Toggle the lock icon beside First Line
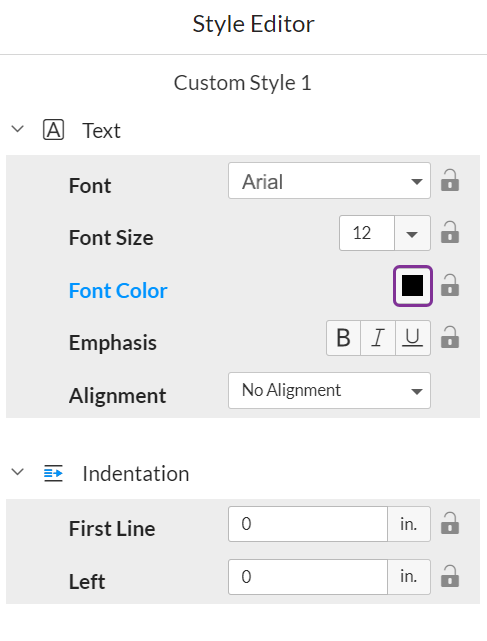 pyautogui.click(x=450, y=523)
